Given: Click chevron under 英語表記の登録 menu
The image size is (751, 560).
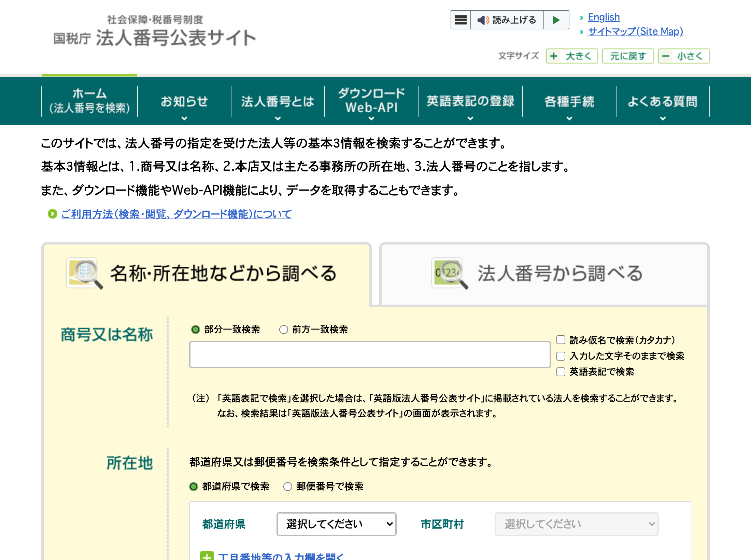Looking at the screenshot, I should (470, 118).
